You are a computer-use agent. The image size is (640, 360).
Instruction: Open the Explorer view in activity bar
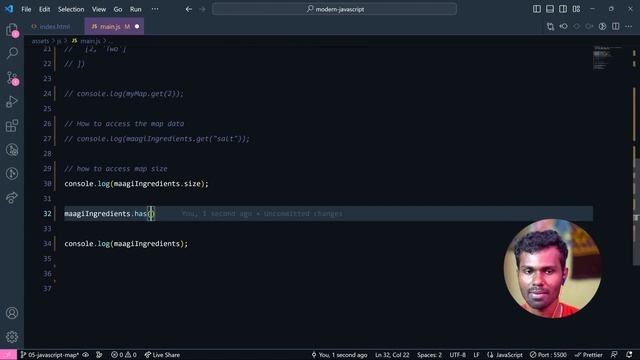(x=12, y=30)
